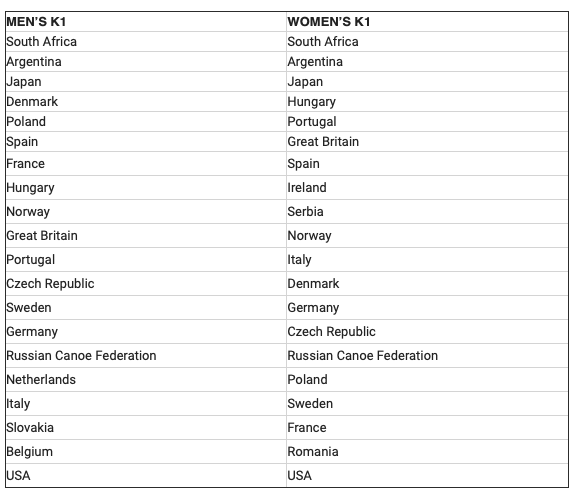This screenshot has height=495, width=575.
Task: Select Hungary in the Women's K1 column
Action: pyautogui.click(x=311, y=102)
